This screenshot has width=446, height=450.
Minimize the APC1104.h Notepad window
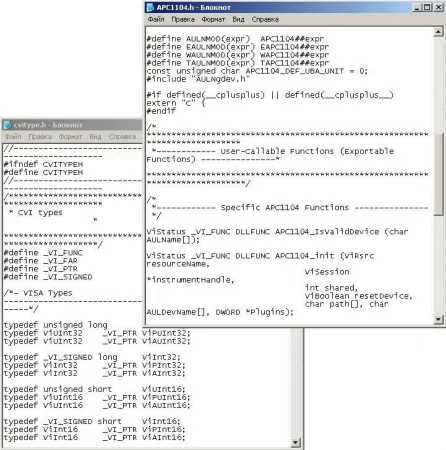416,7
